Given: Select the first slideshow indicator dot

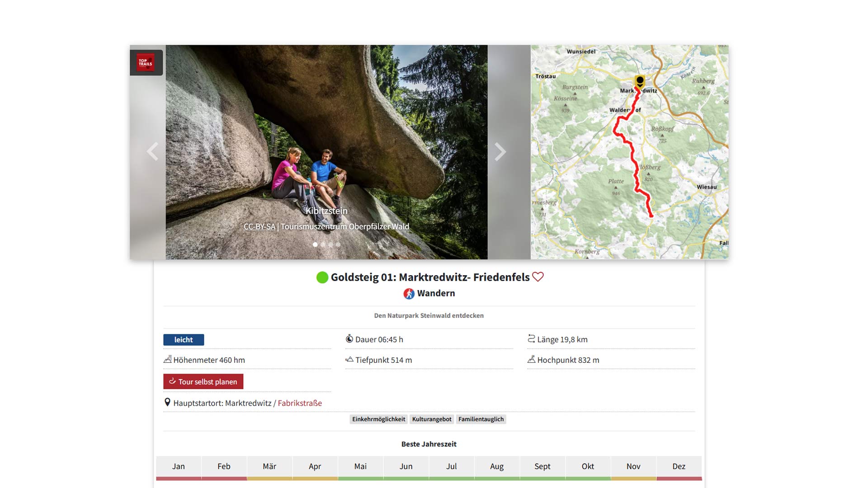Looking at the screenshot, I should 315,244.
